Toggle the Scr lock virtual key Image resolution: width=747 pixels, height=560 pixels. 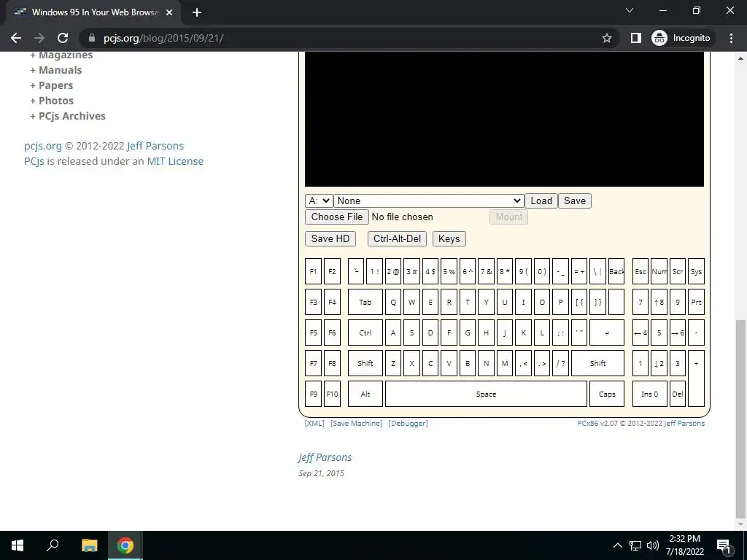tap(678, 271)
